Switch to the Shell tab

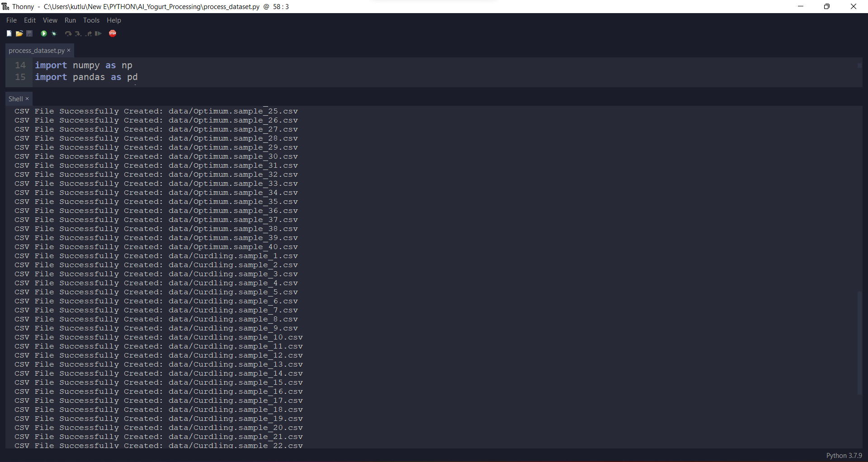click(15, 99)
